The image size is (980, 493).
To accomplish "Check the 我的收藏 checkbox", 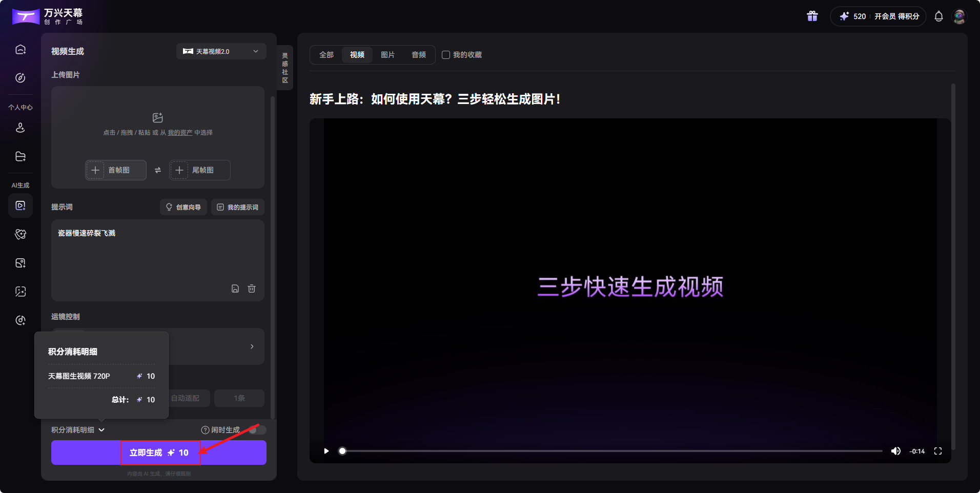I will [x=445, y=54].
